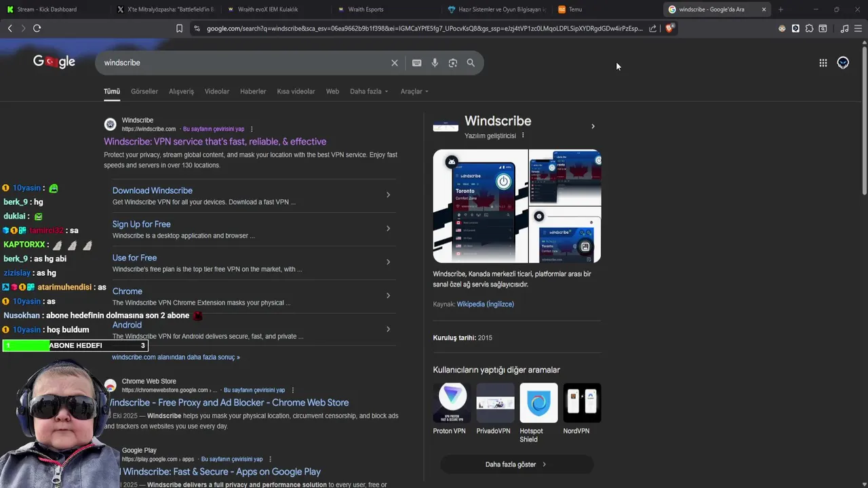Open more results from windscribe.com
The width and height of the screenshot is (868, 488).
(x=176, y=357)
